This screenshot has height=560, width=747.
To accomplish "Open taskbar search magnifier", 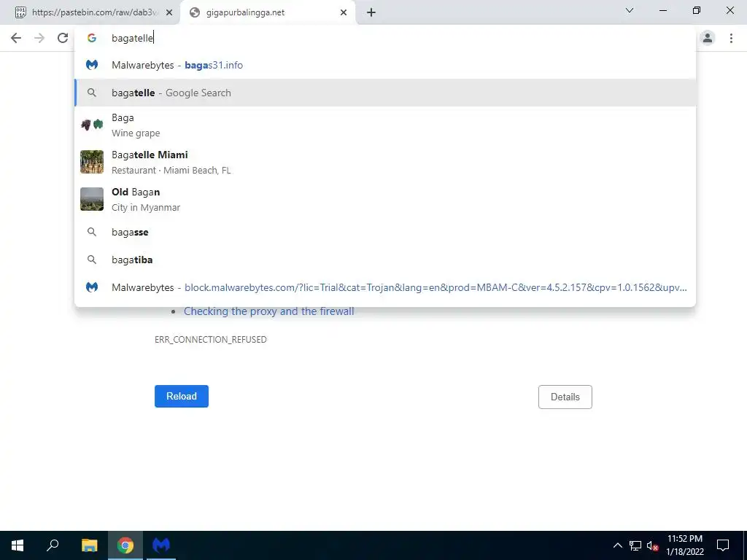I will pos(53,545).
